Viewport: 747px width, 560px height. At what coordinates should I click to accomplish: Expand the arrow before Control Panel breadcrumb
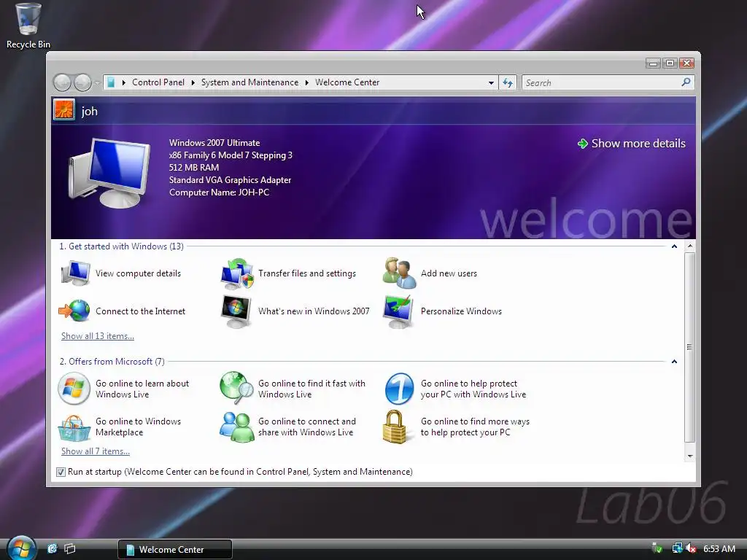click(124, 82)
